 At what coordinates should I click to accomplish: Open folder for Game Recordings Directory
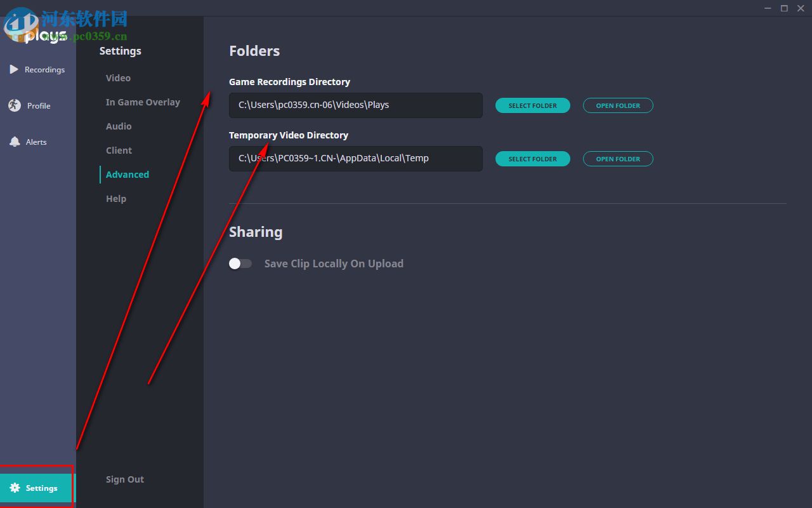point(618,105)
